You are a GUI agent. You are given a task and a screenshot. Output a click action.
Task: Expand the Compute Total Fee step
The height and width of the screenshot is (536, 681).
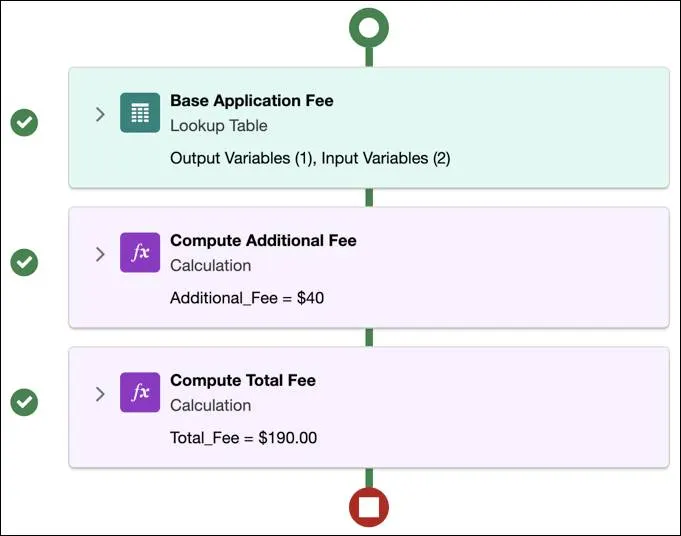click(100, 394)
